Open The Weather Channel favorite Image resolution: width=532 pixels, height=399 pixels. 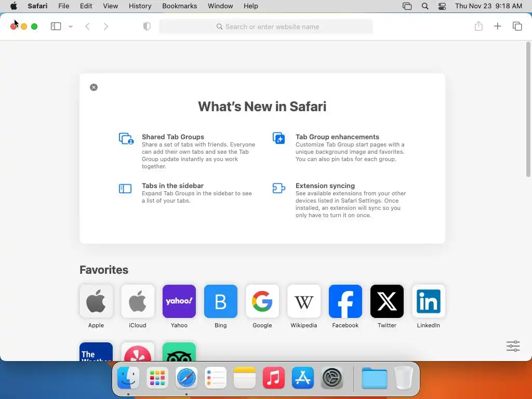(96, 352)
